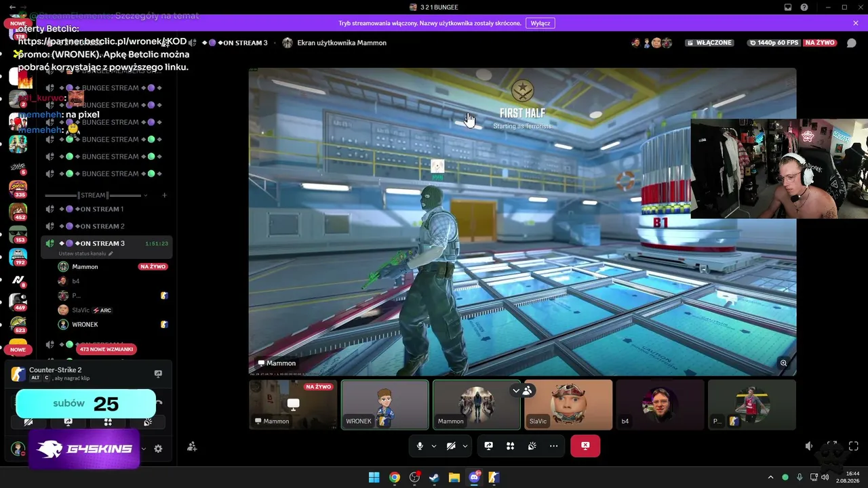Show viewers avatars in stream header
The width and height of the screenshot is (868, 488).
click(x=651, y=43)
